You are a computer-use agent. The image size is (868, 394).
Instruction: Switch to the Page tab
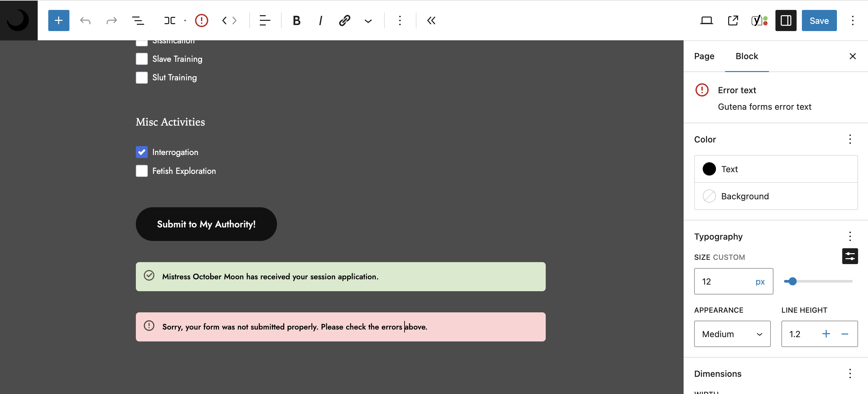(x=704, y=56)
